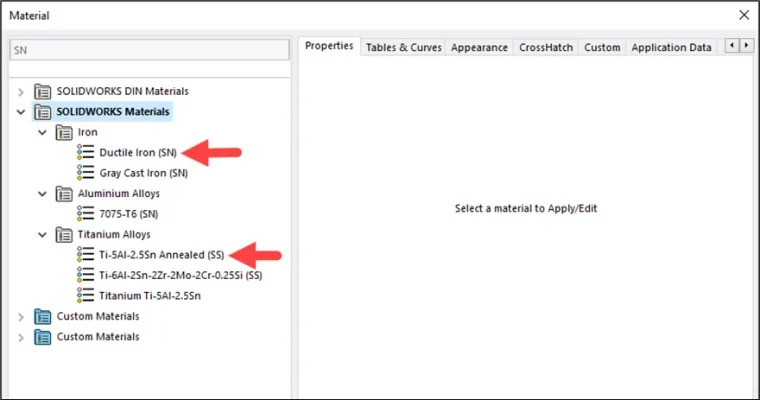
Task: Select the Titanium Alloys category label
Action: 114,234
